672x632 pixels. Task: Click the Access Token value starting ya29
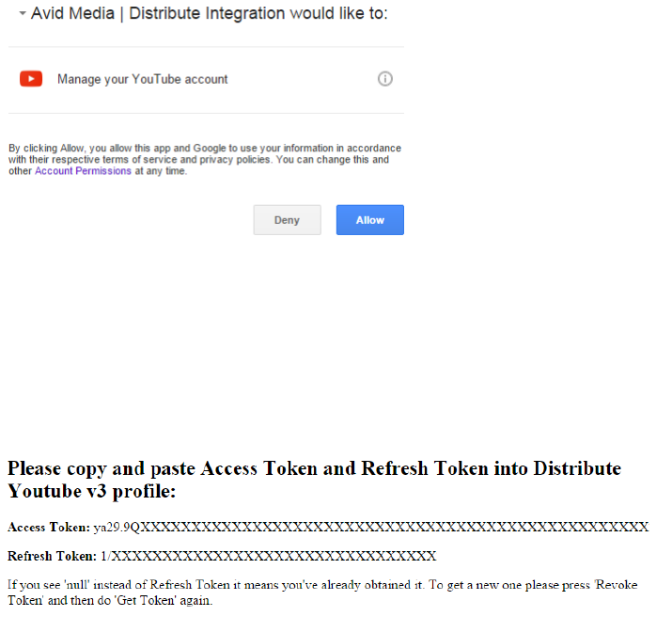371,527
